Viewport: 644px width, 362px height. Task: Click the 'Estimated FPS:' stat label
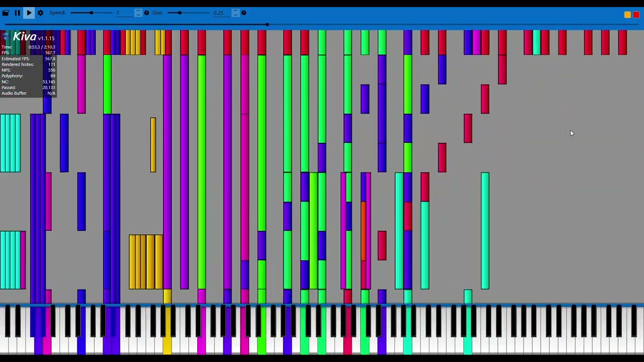tap(16, 59)
